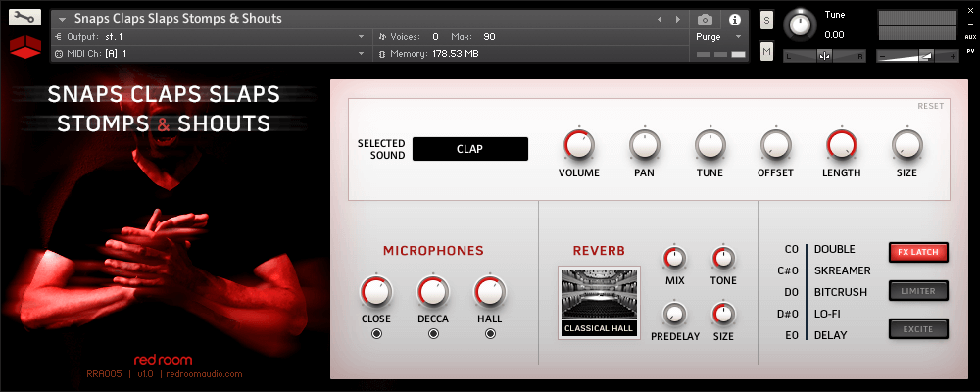
Task: Open the wrench instrument edit tool
Action: click(25, 18)
